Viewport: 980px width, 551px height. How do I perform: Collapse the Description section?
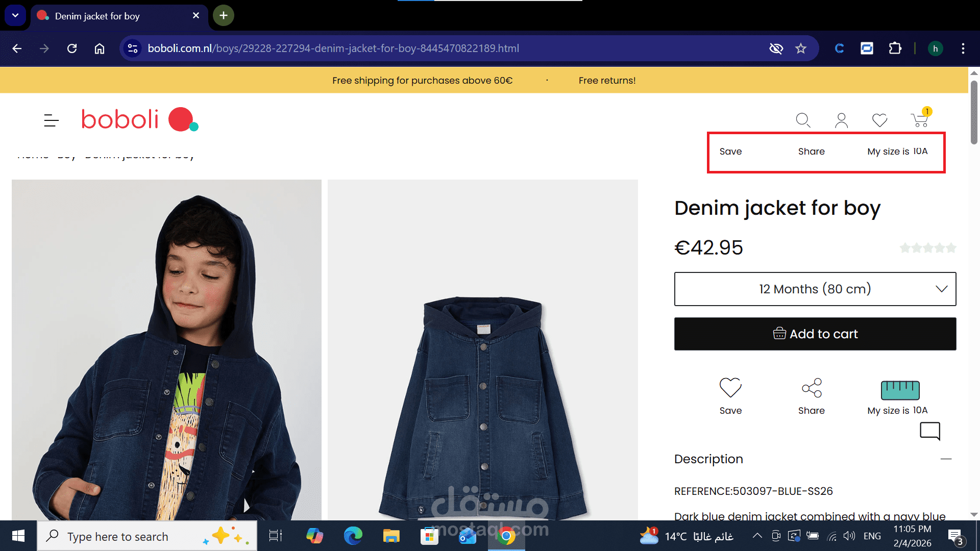(x=946, y=459)
